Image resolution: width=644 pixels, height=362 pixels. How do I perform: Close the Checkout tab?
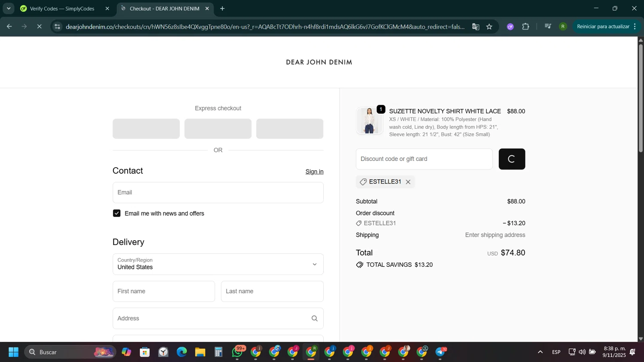click(x=207, y=9)
